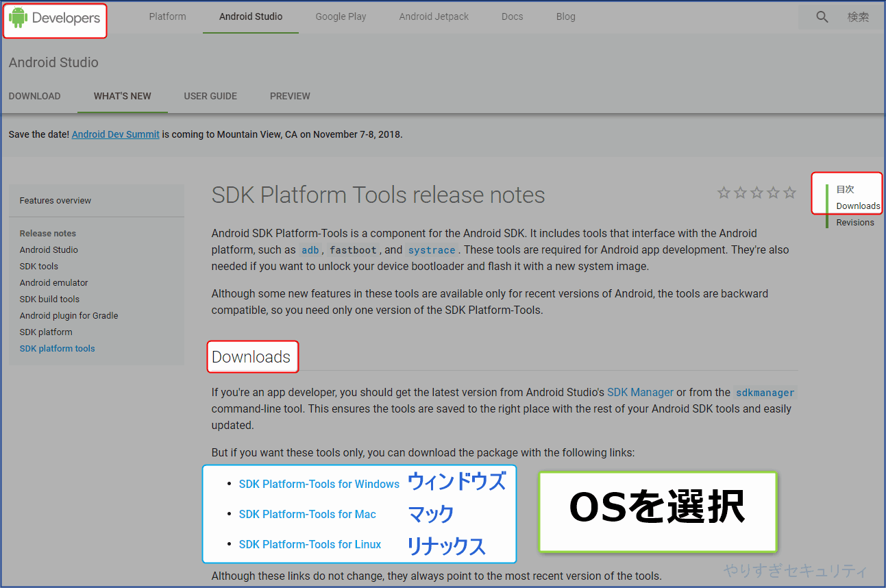The width and height of the screenshot is (886, 588).
Task: Click the search magnifier icon
Action: (x=822, y=17)
